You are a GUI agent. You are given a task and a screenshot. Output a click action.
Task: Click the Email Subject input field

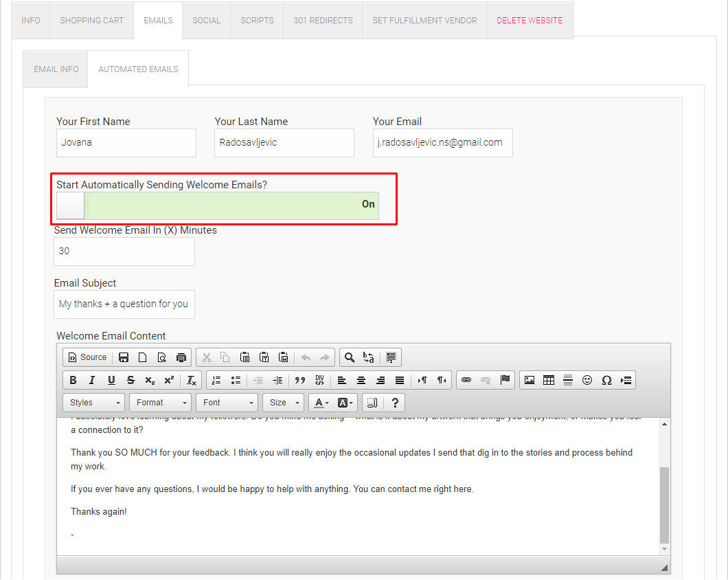(x=124, y=304)
